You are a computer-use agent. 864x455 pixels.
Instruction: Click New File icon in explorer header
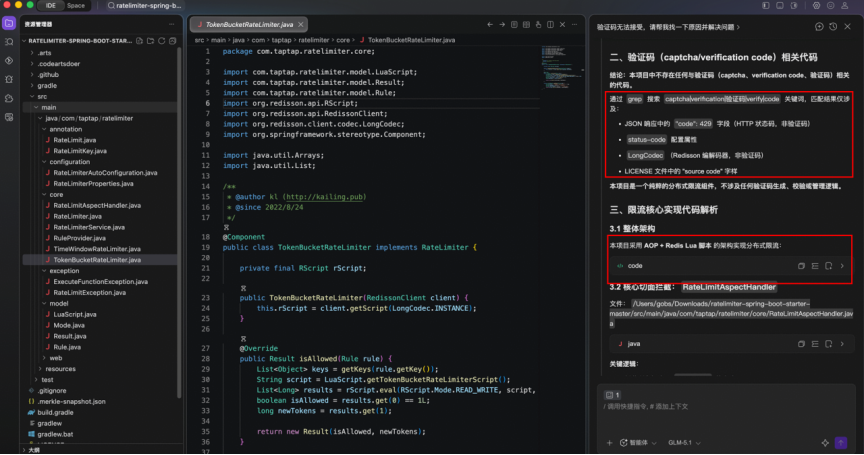click(x=139, y=41)
